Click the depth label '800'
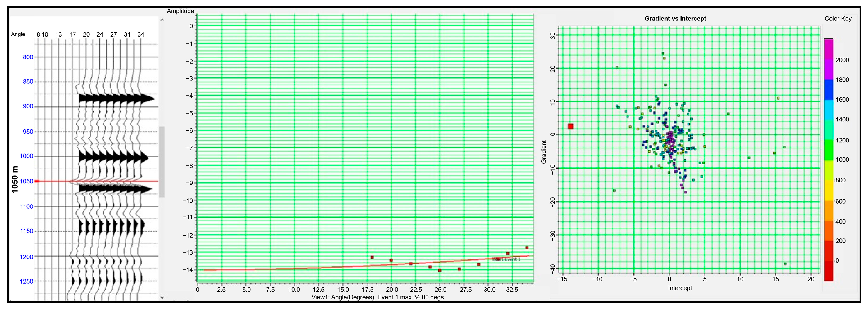868x312 pixels. [x=28, y=57]
